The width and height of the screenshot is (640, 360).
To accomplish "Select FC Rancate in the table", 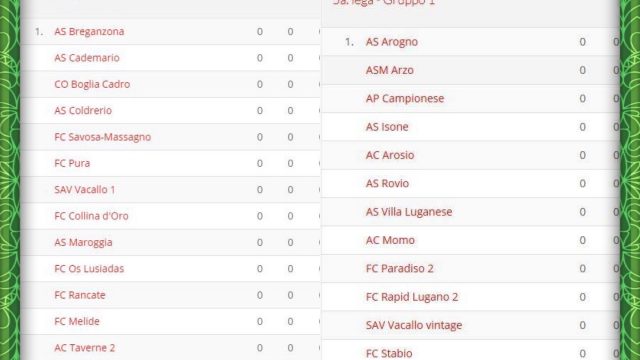I will click(x=80, y=295).
